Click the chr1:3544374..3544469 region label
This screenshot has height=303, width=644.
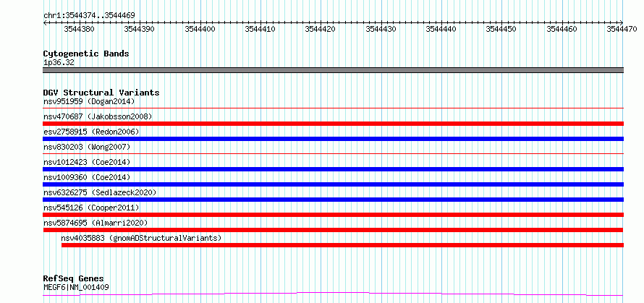point(89,16)
